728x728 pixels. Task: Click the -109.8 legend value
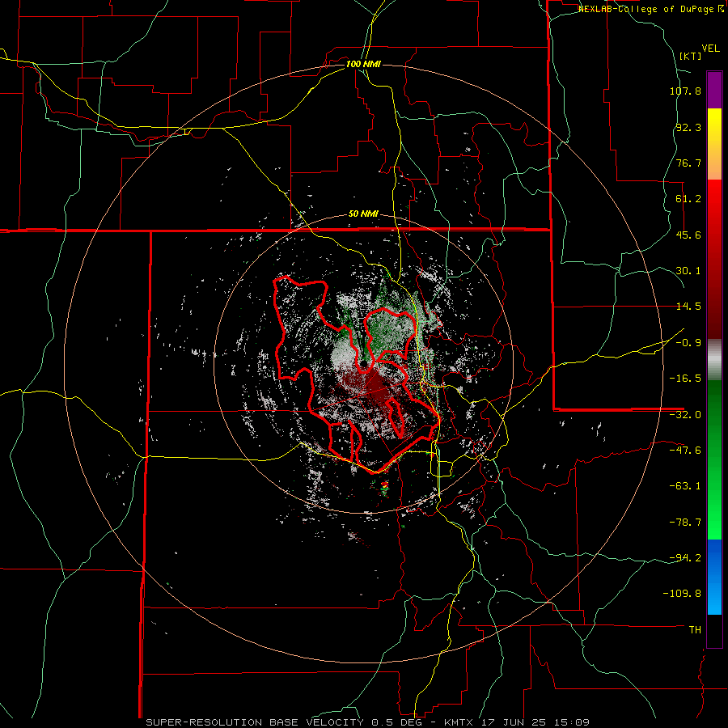pos(682,594)
